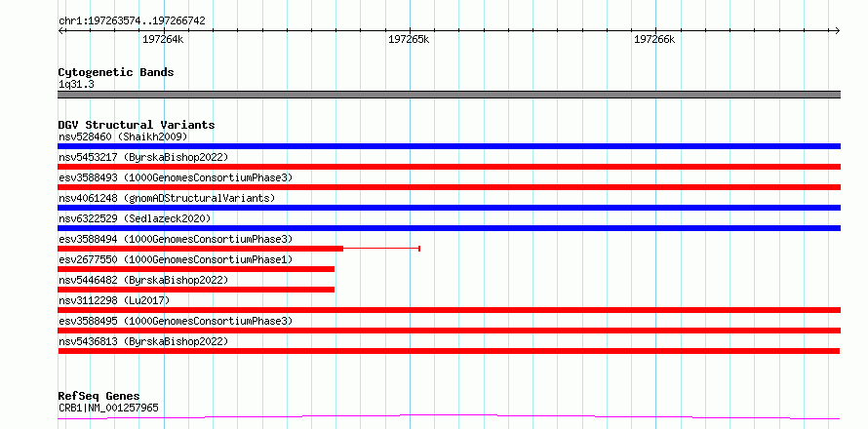Click the right arrow of the ruler
Image resolution: width=868 pixels, height=429 pixels.
pos(838,31)
